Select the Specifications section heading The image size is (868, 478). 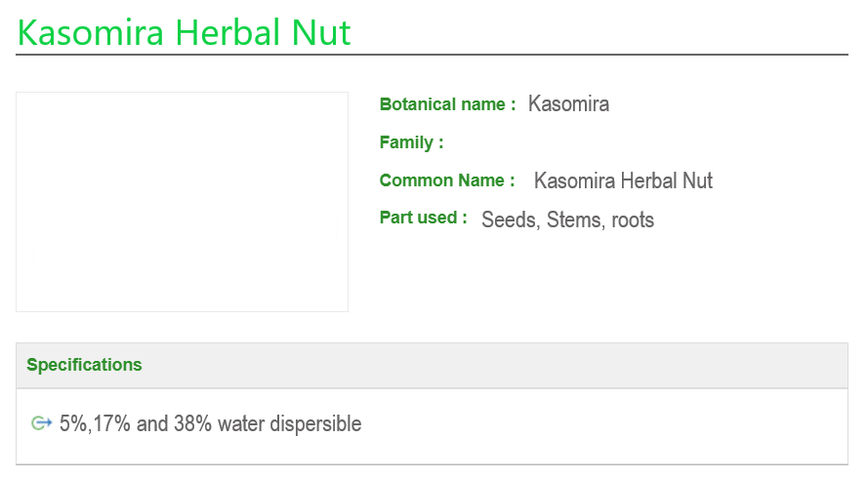pos(84,365)
